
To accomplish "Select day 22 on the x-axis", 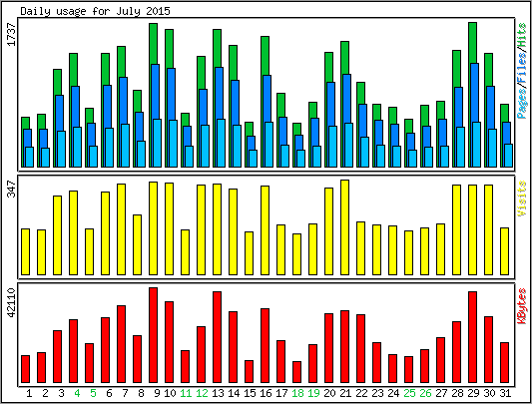I will point(361,393).
